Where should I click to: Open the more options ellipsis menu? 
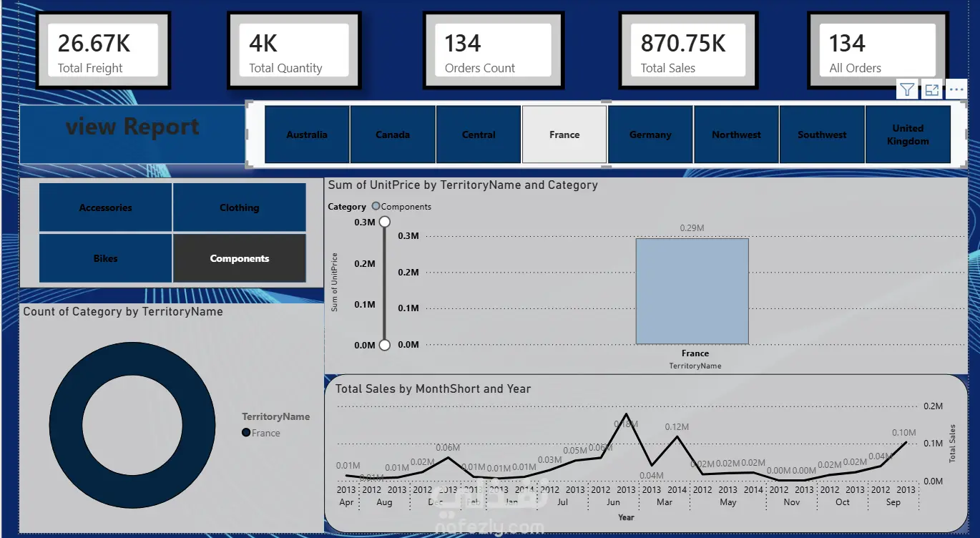[x=956, y=90]
